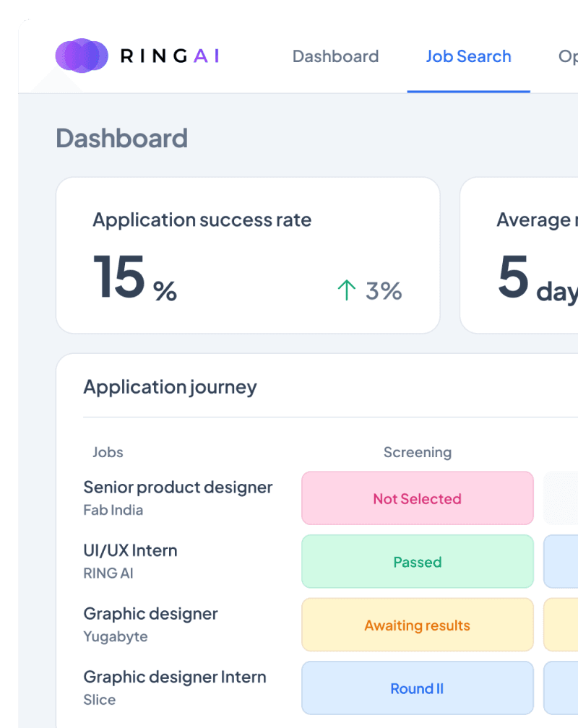Select the Not Selected status for Fab India
The width and height of the screenshot is (578, 728).
417,498
